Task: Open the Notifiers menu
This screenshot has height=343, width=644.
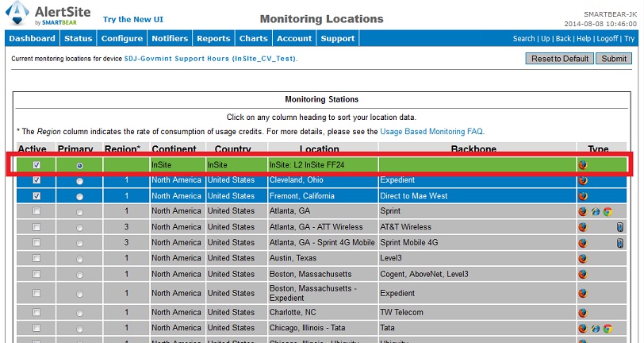Action: 170,38
